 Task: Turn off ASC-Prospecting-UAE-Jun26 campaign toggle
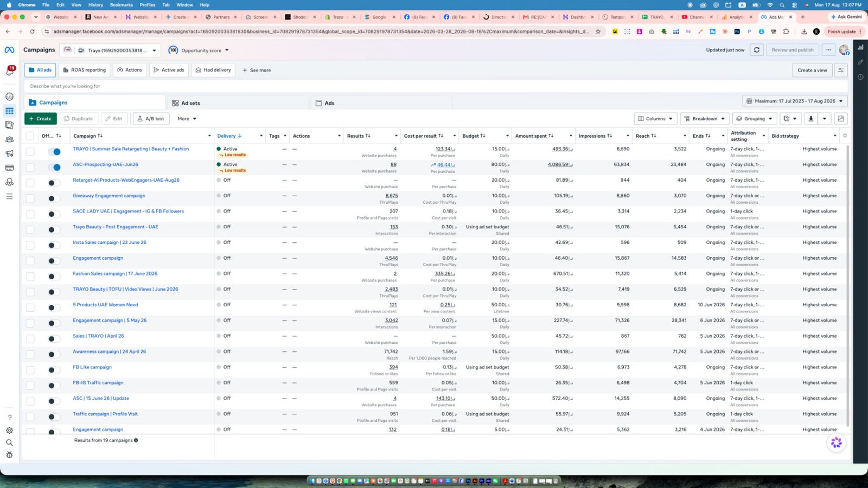pyautogui.click(x=54, y=167)
